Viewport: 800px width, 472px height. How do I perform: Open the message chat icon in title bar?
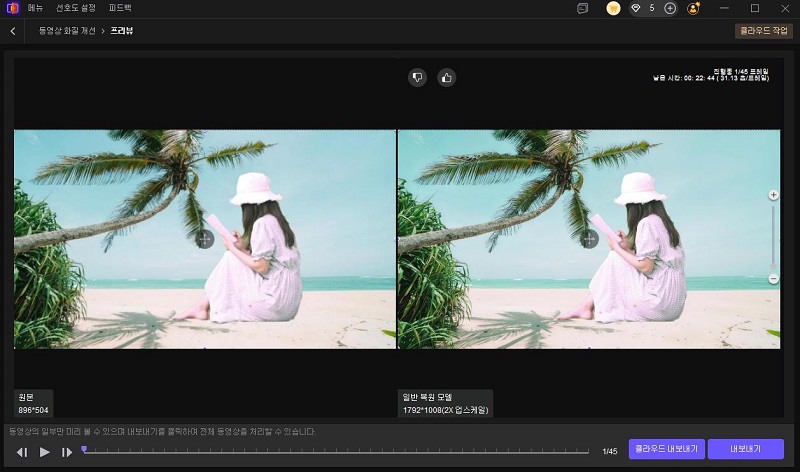(x=583, y=8)
